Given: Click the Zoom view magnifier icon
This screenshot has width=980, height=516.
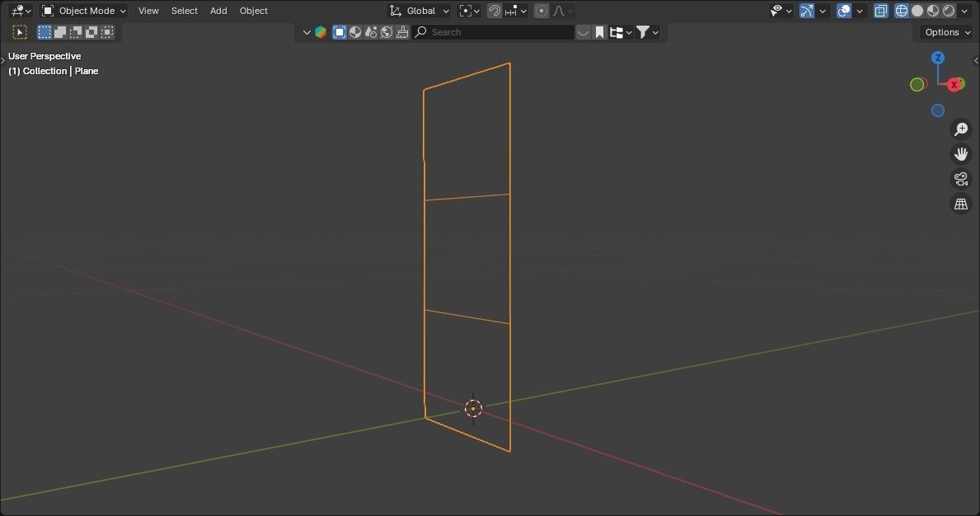Looking at the screenshot, I should point(960,129).
